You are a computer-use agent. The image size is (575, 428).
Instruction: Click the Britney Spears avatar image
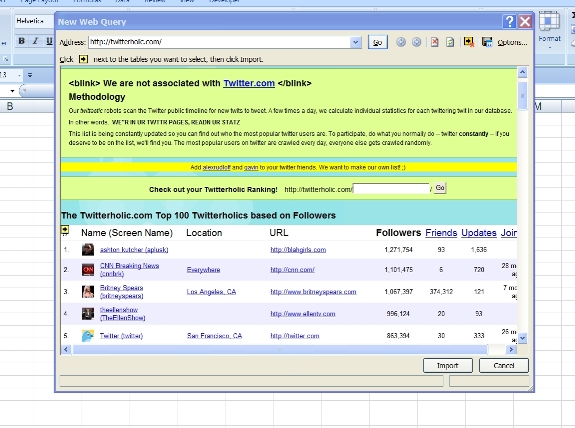pos(88,292)
